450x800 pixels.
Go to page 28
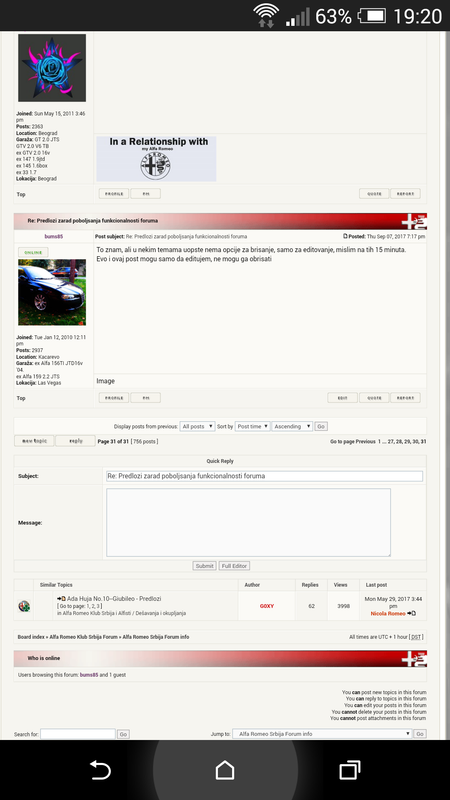pyautogui.click(x=398, y=441)
